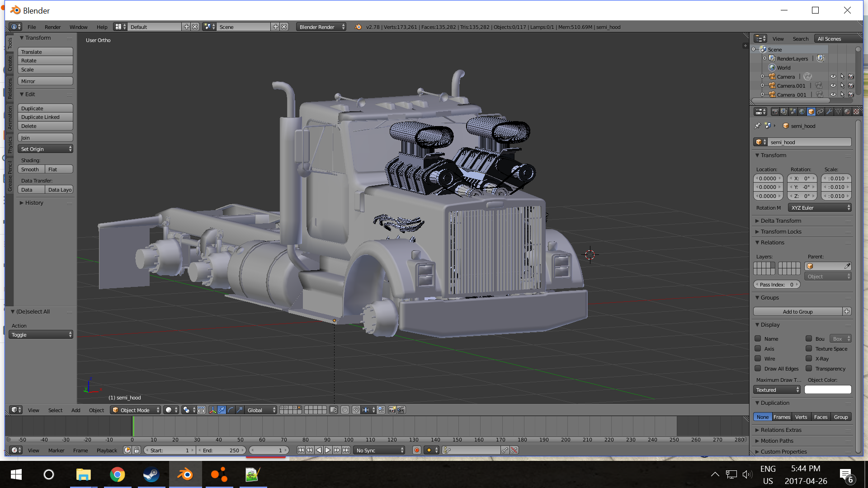Click the timeline horizontal scrollbar
The image size is (868, 488).
coord(376,439)
